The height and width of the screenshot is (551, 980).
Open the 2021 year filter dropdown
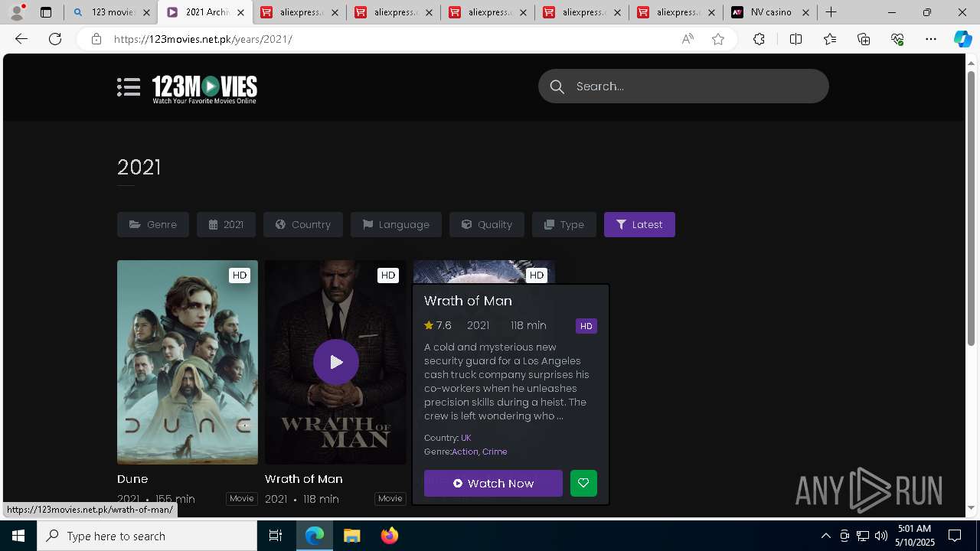pyautogui.click(x=226, y=224)
